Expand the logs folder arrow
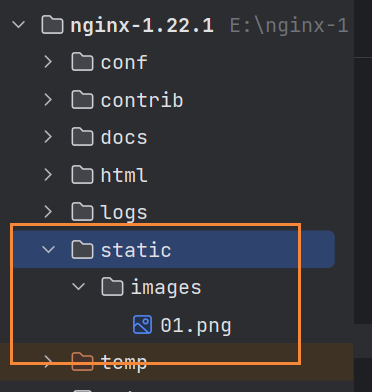 48,212
